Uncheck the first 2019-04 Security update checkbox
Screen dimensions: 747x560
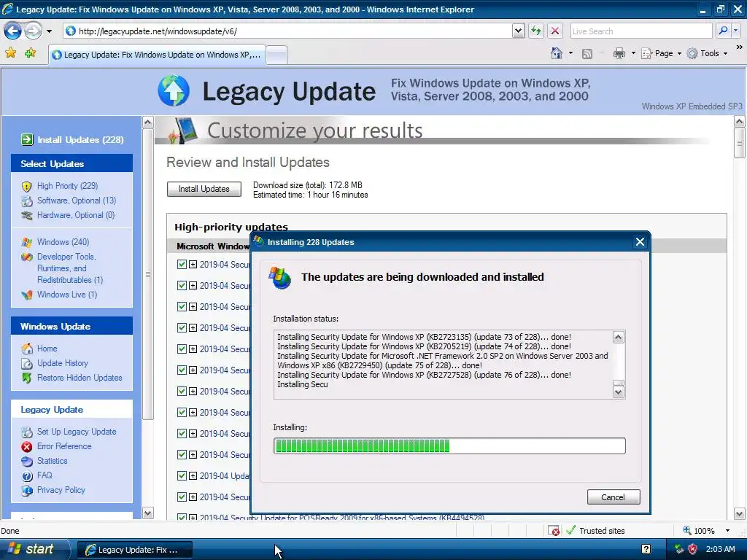(x=182, y=264)
